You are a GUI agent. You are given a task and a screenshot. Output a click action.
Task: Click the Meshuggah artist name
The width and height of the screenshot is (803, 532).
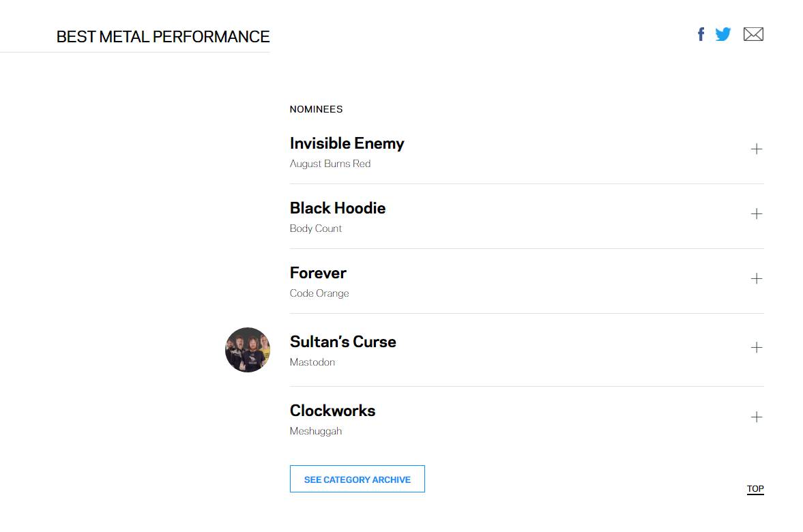(x=315, y=431)
